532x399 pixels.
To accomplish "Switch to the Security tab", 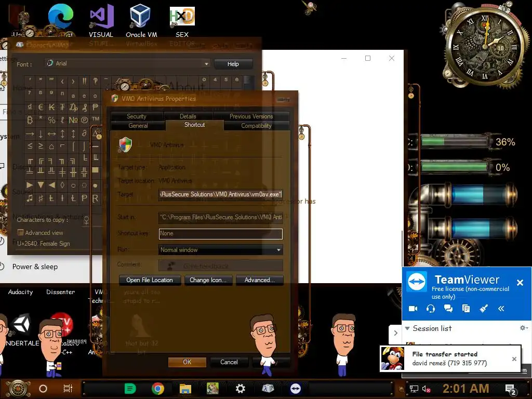I will click(137, 116).
